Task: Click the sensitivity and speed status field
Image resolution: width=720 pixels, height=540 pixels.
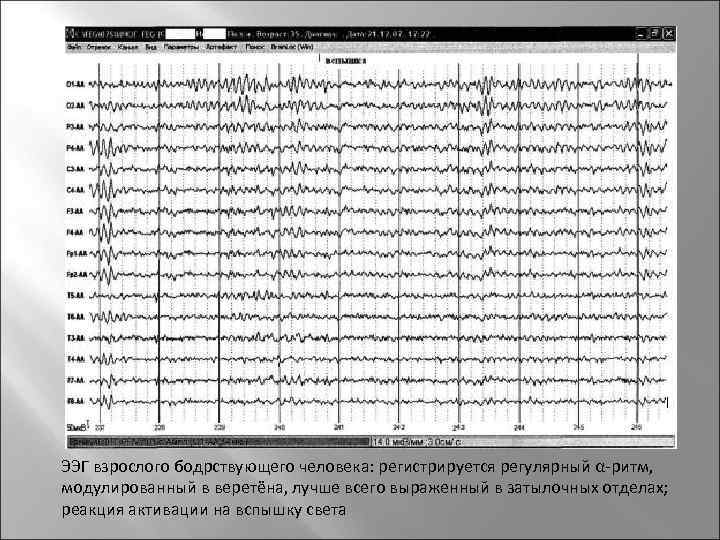Action: [523, 442]
